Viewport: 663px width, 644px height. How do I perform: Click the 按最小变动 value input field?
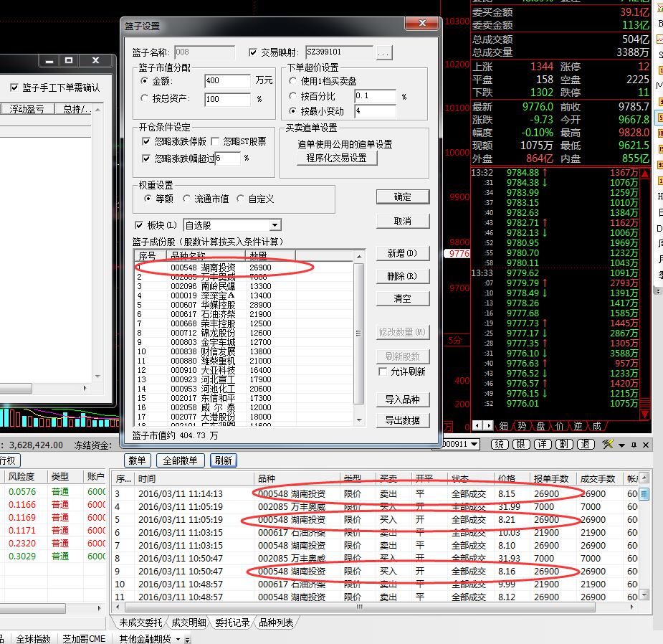click(x=375, y=111)
